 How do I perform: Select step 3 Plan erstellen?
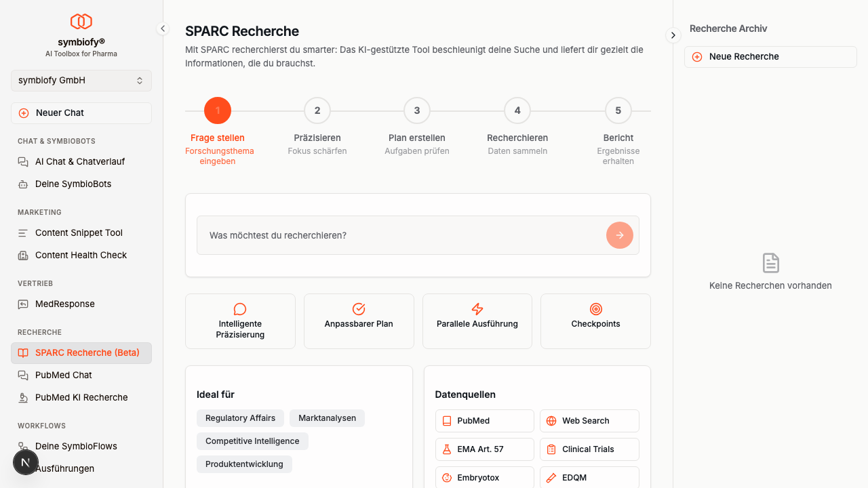pos(416,110)
